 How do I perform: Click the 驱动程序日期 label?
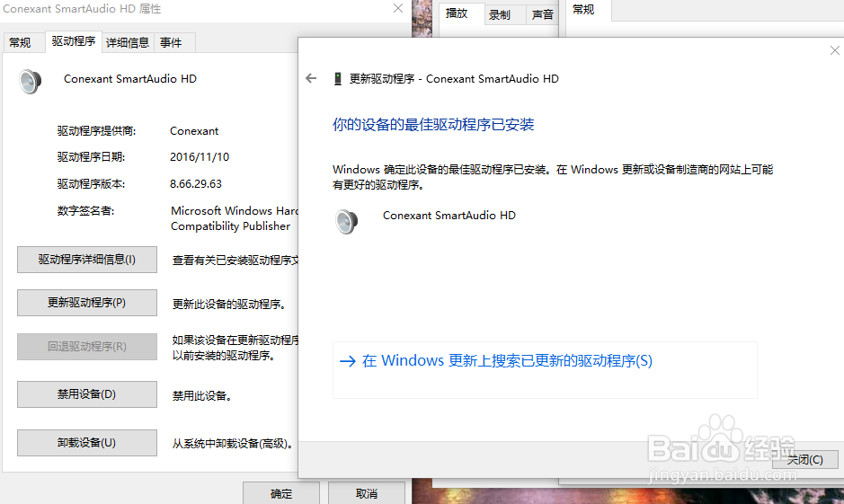point(91,157)
